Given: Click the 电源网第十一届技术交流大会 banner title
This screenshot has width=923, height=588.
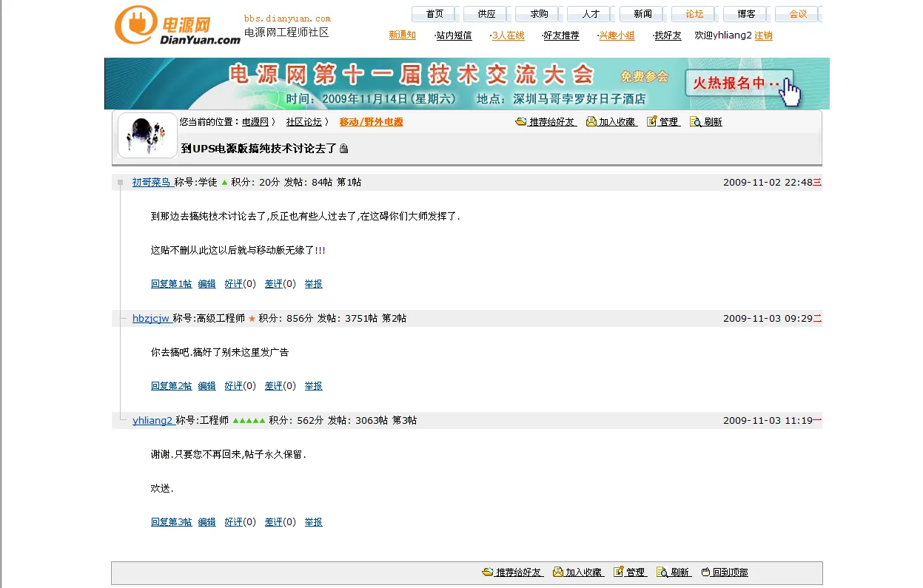Looking at the screenshot, I should click(411, 74).
